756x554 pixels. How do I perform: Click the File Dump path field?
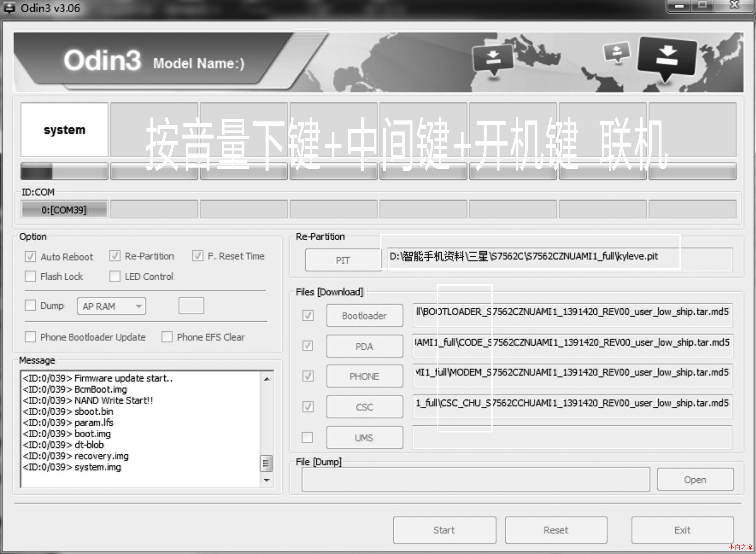[475, 479]
